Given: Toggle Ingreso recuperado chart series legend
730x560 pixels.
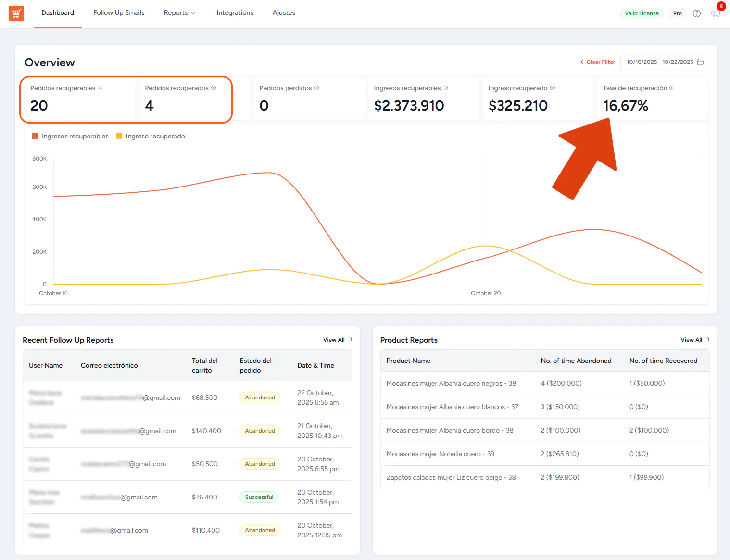Looking at the screenshot, I should (x=151, y=137).
